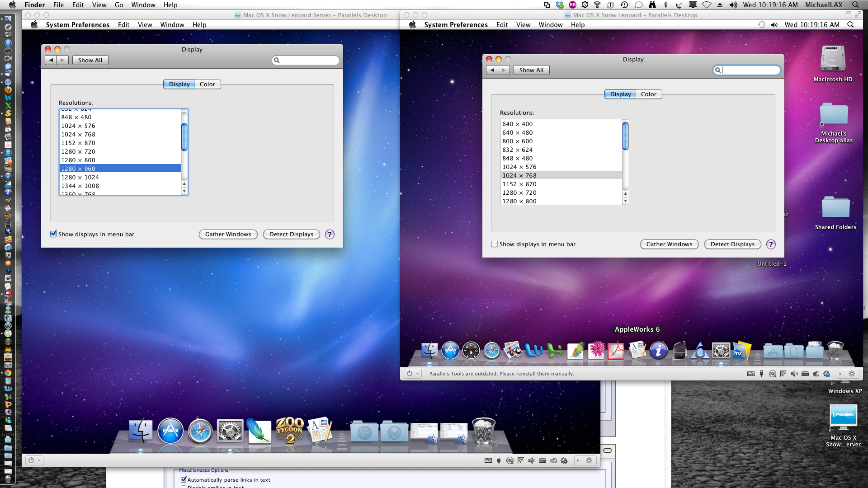Image resolution: width=868 pixels, height=488 pixels.
Task: Launch Microsoft Word from Snow Leopard dock
Action: (533, 351)
